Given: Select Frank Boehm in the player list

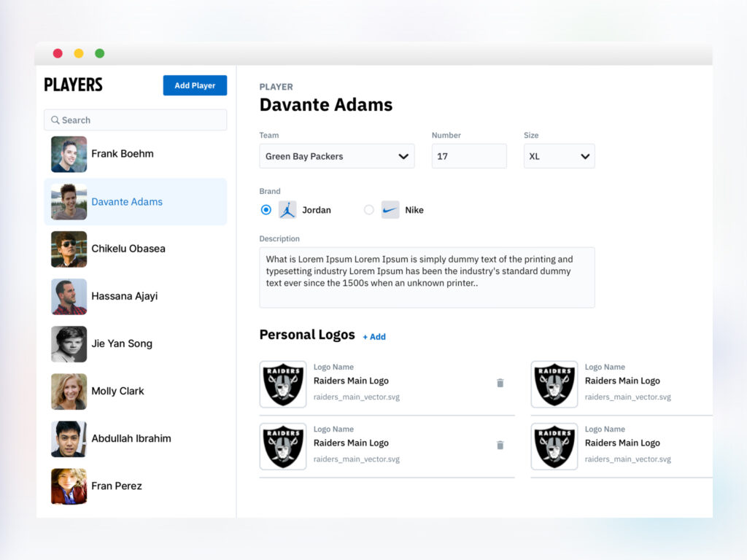Looking at the screenshot, I should tap(135, 154).
